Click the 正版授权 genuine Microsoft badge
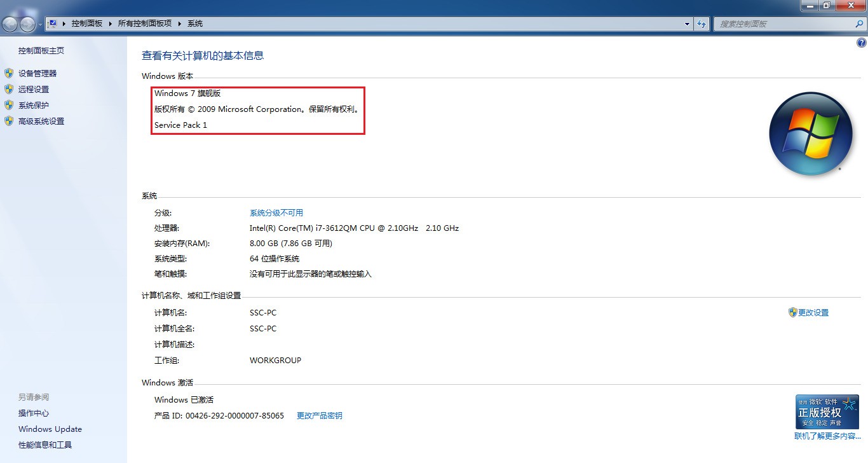Image resolution: width=868 pixels, height=463 pixels. pos(827,411)
